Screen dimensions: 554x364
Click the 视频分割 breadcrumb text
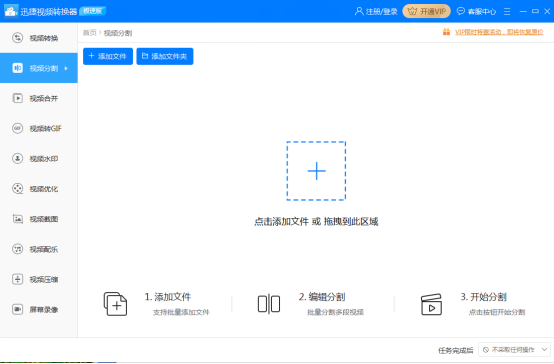coord(118,33)
